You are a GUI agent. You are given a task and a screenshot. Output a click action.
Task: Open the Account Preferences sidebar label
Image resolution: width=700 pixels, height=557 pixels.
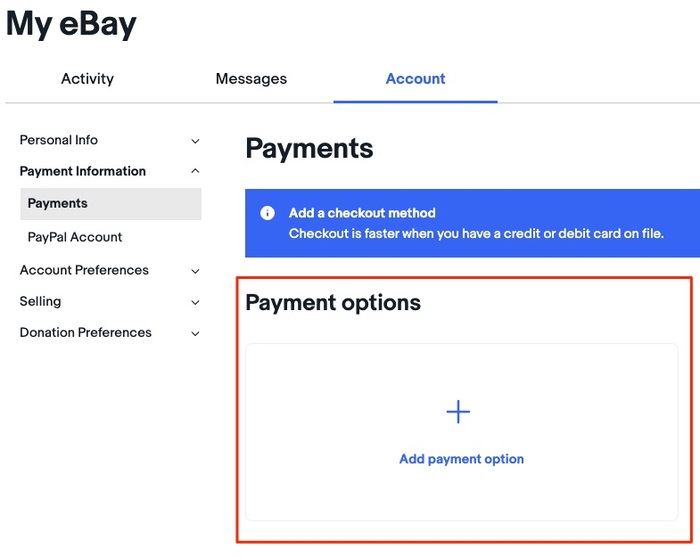84,270
